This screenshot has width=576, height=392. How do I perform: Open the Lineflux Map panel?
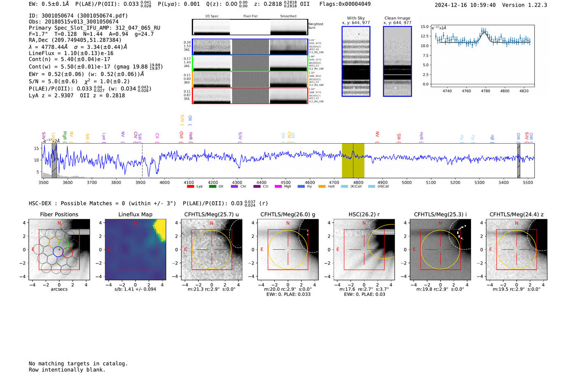point(135,249)
